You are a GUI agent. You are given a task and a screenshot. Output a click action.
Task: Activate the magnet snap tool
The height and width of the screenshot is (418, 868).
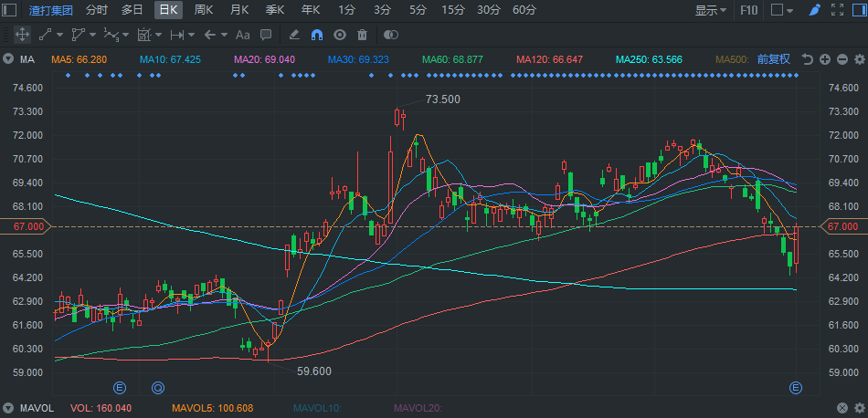tap(317, 35)
